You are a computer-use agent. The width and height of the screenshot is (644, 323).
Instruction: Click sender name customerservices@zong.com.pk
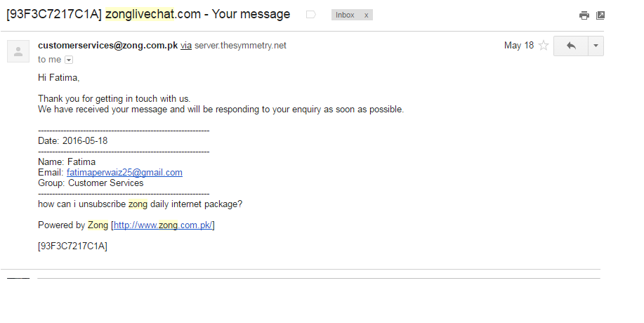(x=107, y=46)
